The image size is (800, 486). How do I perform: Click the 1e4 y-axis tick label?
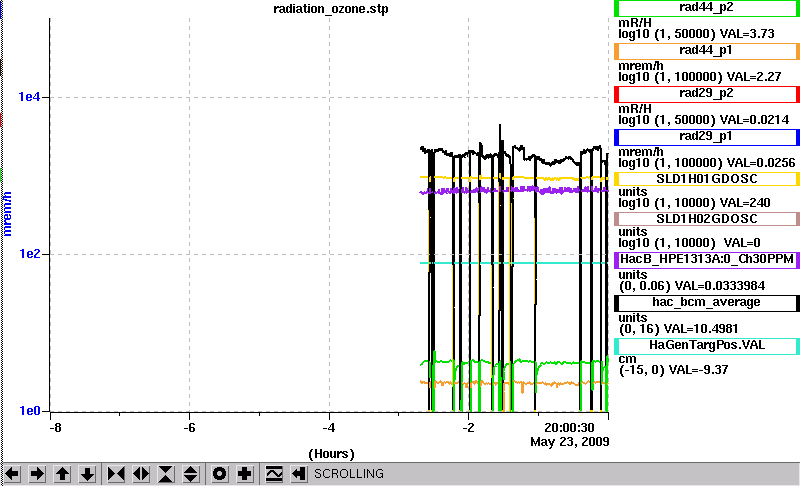(x=29, y=96)
